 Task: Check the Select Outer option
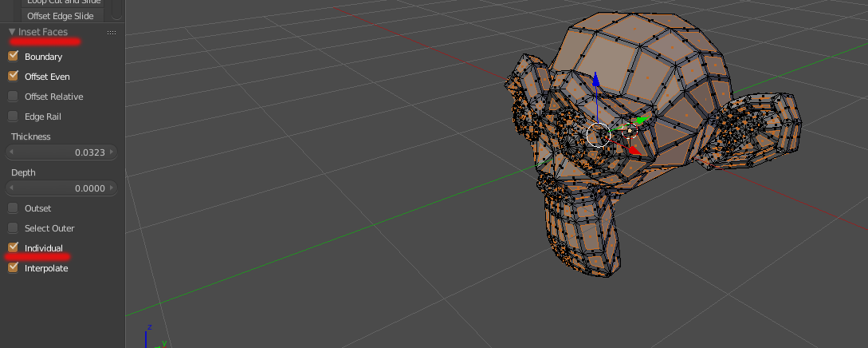click(13, 228)
